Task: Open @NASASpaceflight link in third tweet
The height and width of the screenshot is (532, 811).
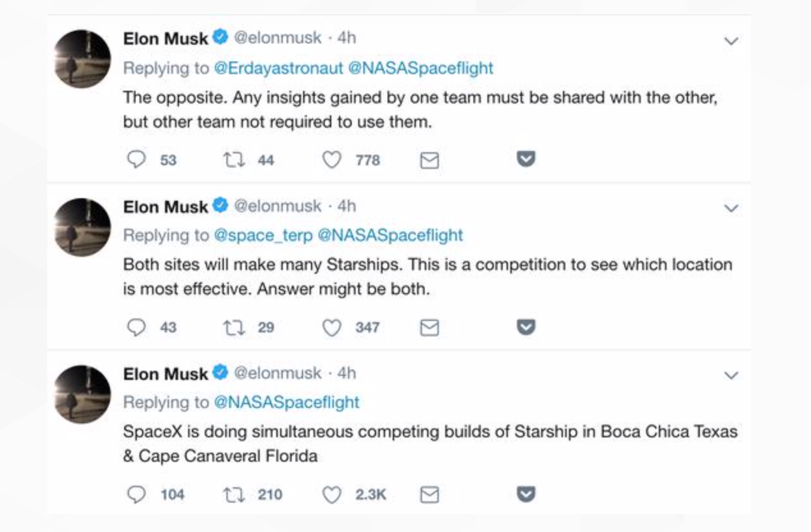Action: pos(285,402)
